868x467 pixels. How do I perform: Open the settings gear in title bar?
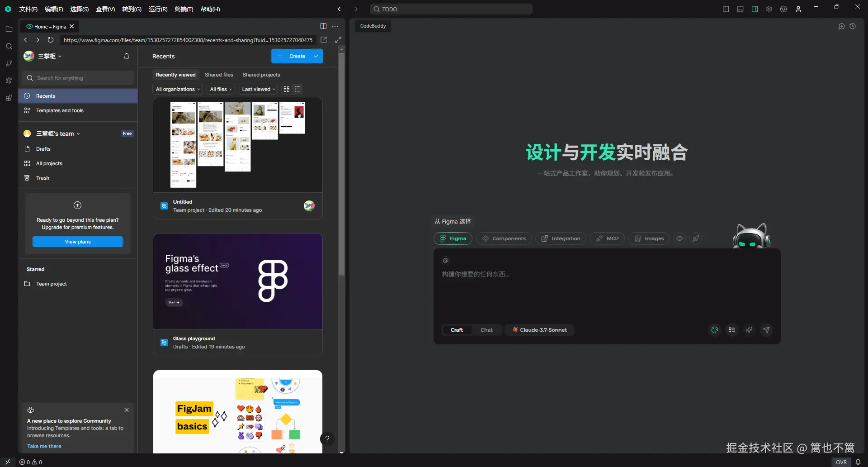click(769, 9)
